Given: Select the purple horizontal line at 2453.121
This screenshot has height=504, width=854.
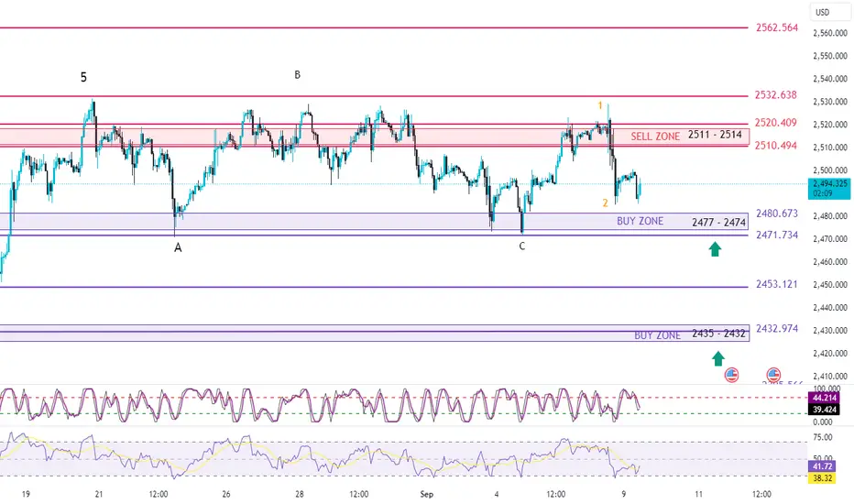Looking at the screenshot, I should 374,287.
